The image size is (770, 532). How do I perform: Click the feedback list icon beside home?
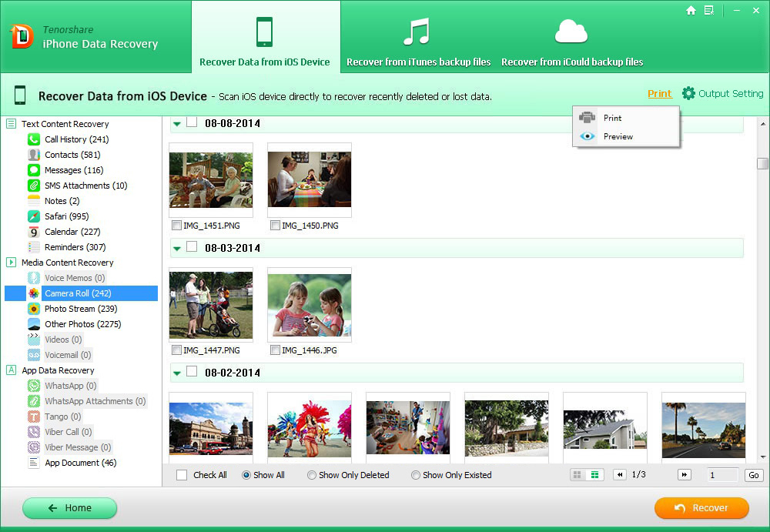(x=708, y=10)
